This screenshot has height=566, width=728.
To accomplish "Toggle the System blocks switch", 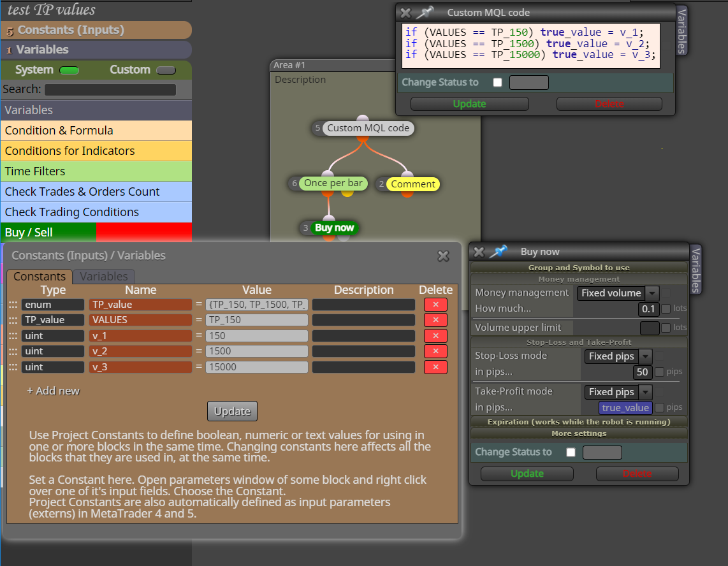I will point(69,71).
